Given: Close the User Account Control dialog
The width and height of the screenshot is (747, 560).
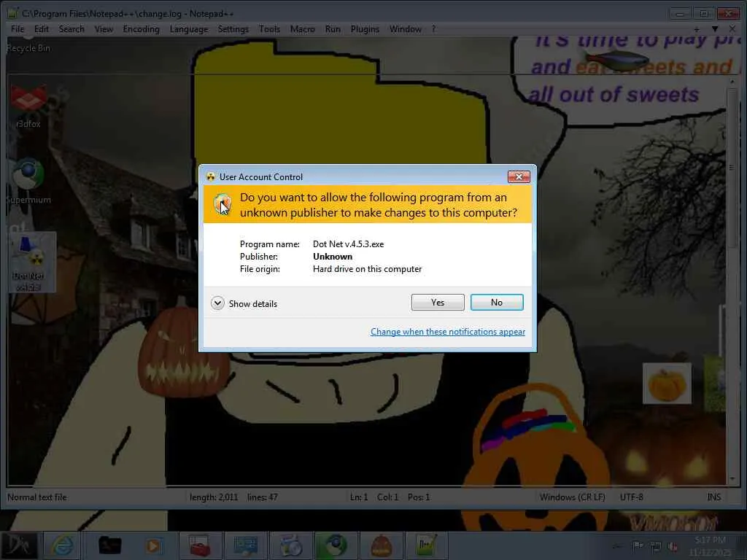Looking at the screenshot, I should point(519,176).
